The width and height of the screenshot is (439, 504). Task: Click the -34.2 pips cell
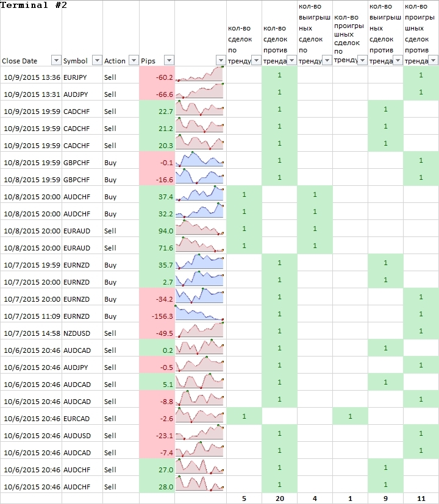[x=157, y=297]
